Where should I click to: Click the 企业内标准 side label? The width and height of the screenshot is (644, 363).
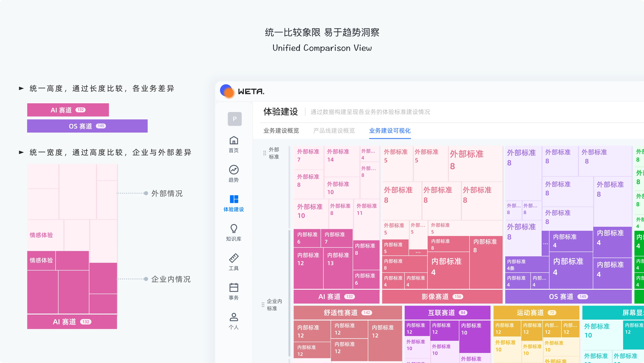(x=274, y=305)
